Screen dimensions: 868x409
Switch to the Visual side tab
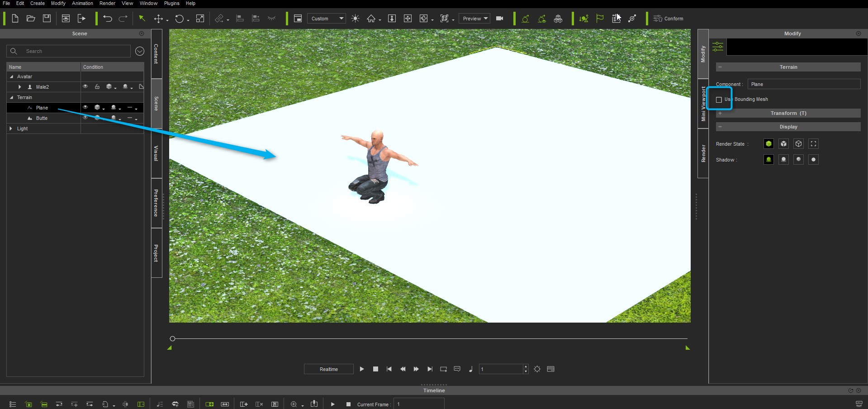(x=156, y=153)
